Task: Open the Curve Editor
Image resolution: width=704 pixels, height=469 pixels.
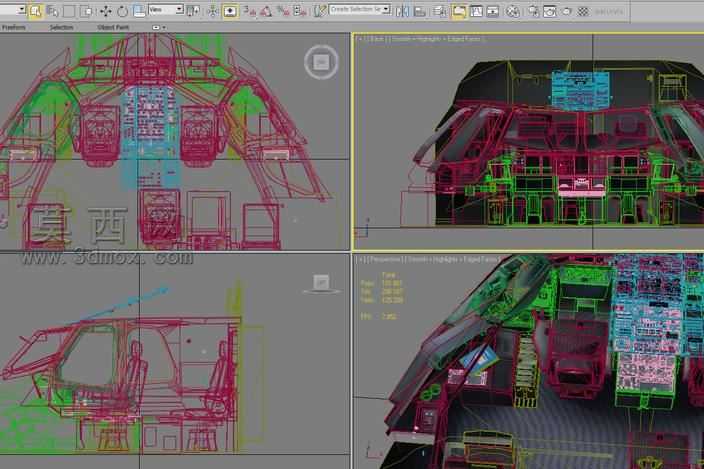Action: [476, 11]
